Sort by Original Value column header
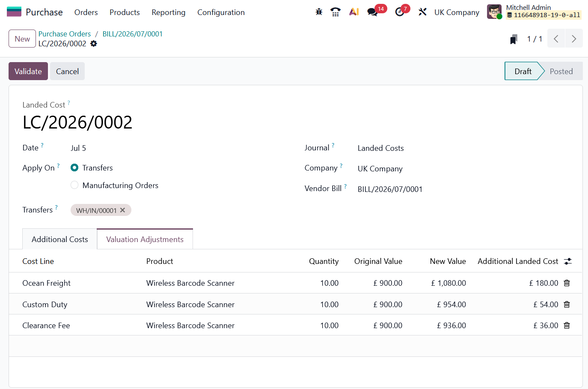The height and width of the screenshot is (389, 588). pyautogui.click(x=378, y=261)
